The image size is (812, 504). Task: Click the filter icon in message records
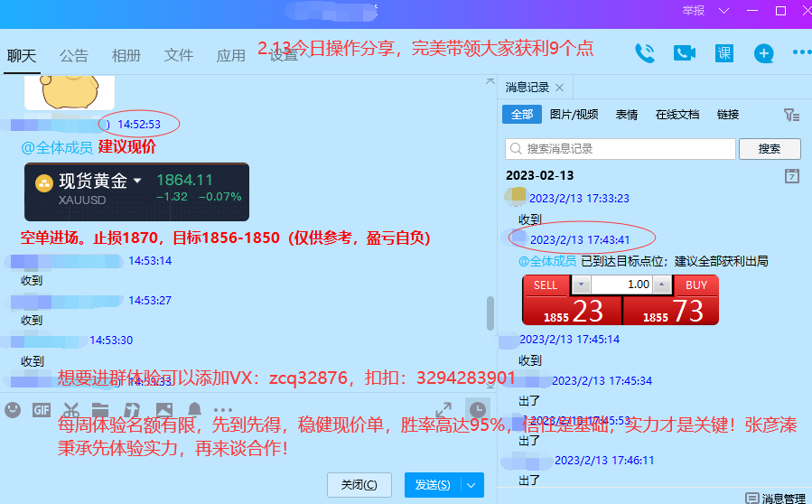click(x=791, y=115)
